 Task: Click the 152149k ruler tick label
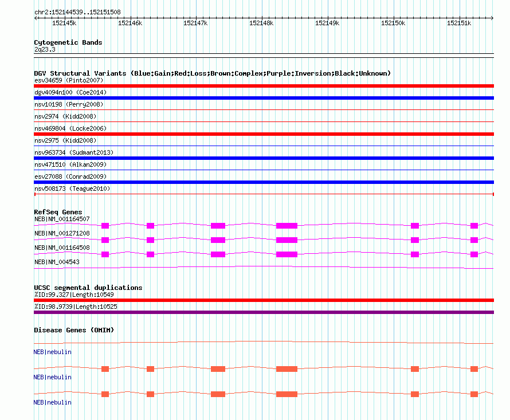(327, 23)
